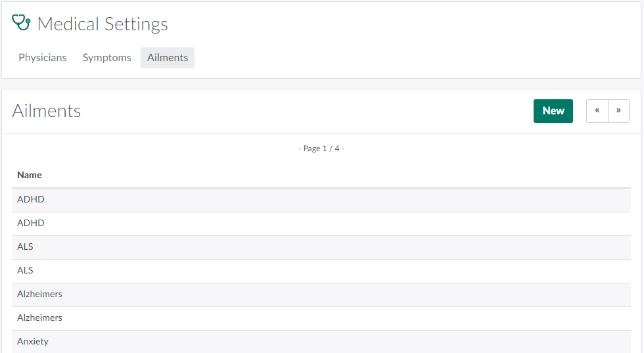This screenshot has height=353, width=644.
Task: Open the second Alzheimers entry
Action: pyautogui.click(x=39, y=318)
